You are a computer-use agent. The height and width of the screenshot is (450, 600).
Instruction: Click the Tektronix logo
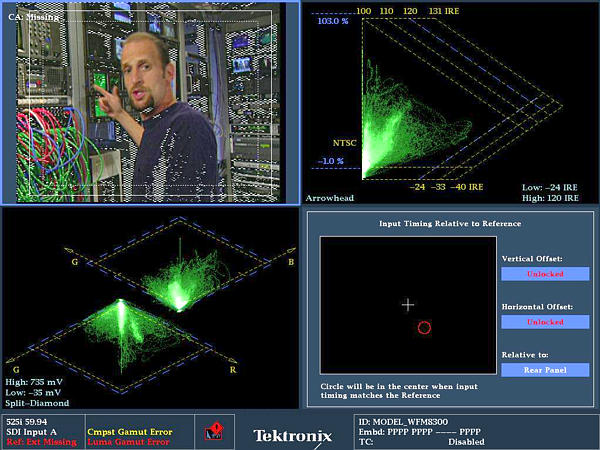point(292,436)
